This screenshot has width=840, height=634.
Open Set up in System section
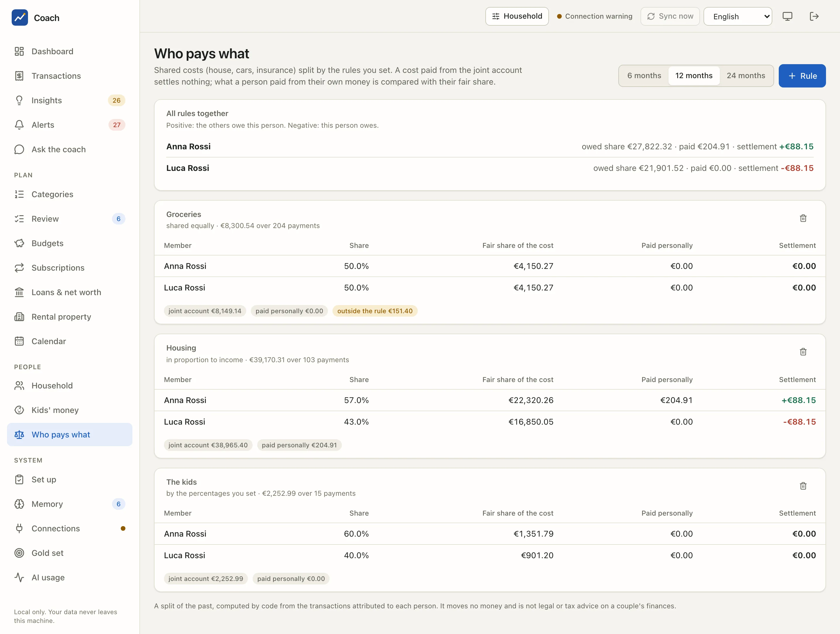(x=70, y=479)
